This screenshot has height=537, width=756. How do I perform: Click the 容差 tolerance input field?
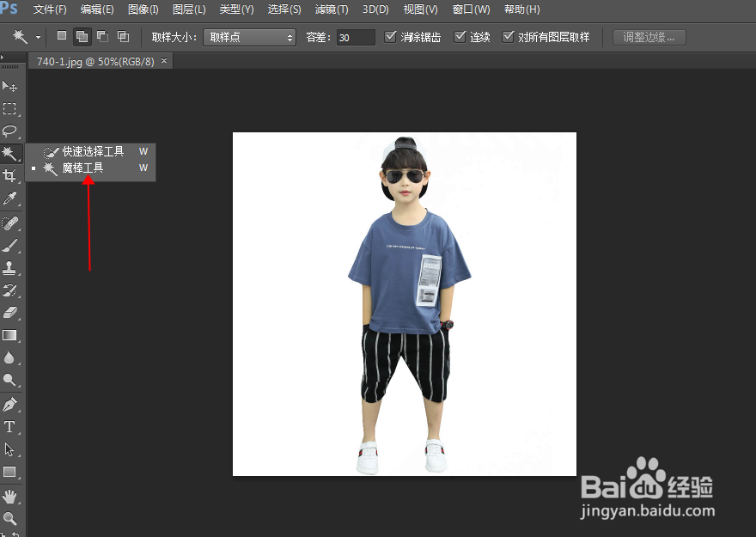[356, 37]
